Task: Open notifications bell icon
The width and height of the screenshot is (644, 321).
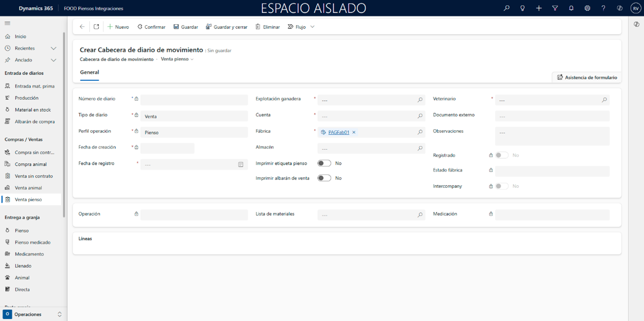Action: (x=571, y=8)
